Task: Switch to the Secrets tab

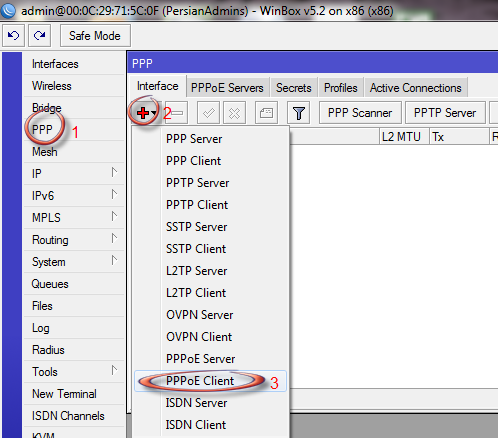Action: (x=294, y=88)
